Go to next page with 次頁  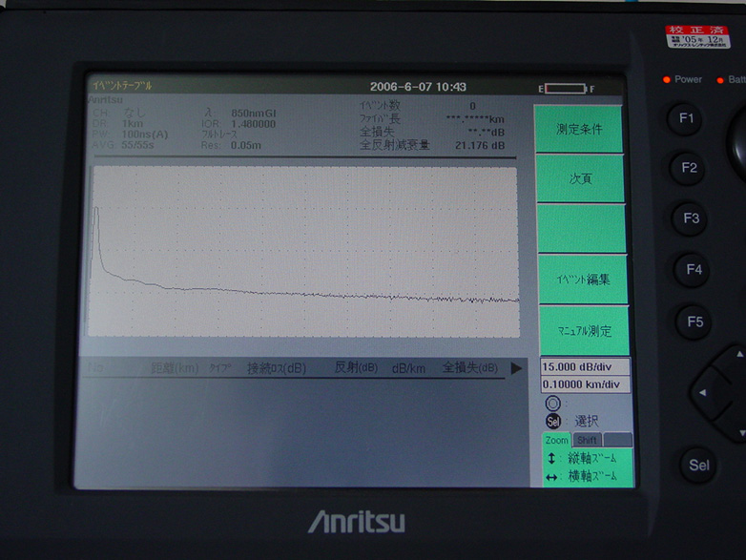(x=580, y=179)
